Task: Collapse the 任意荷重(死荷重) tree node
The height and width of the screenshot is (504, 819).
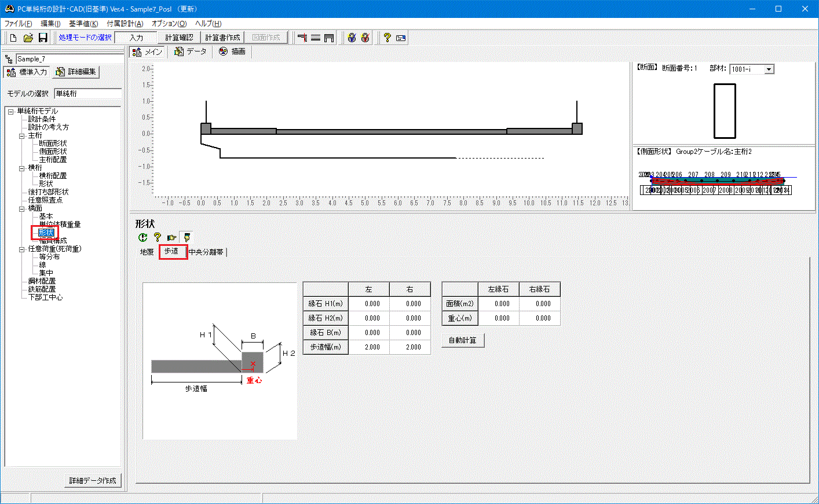Action: pos(21,249)
